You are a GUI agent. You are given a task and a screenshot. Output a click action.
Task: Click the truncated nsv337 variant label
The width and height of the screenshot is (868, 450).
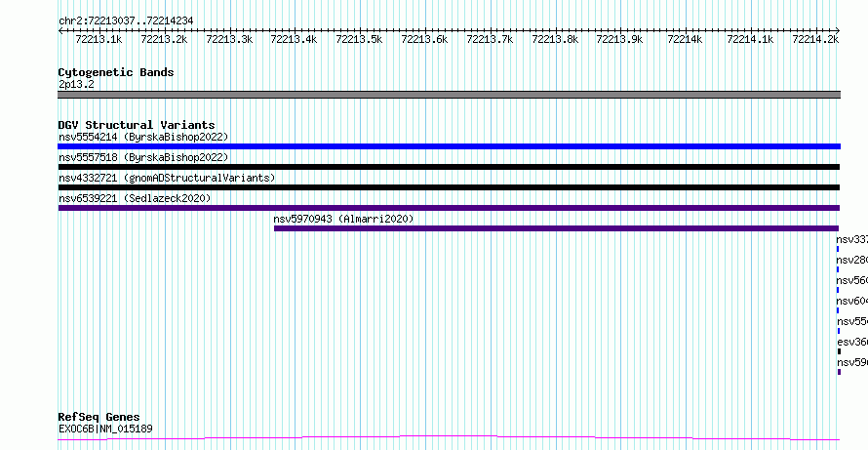[852, 239]
